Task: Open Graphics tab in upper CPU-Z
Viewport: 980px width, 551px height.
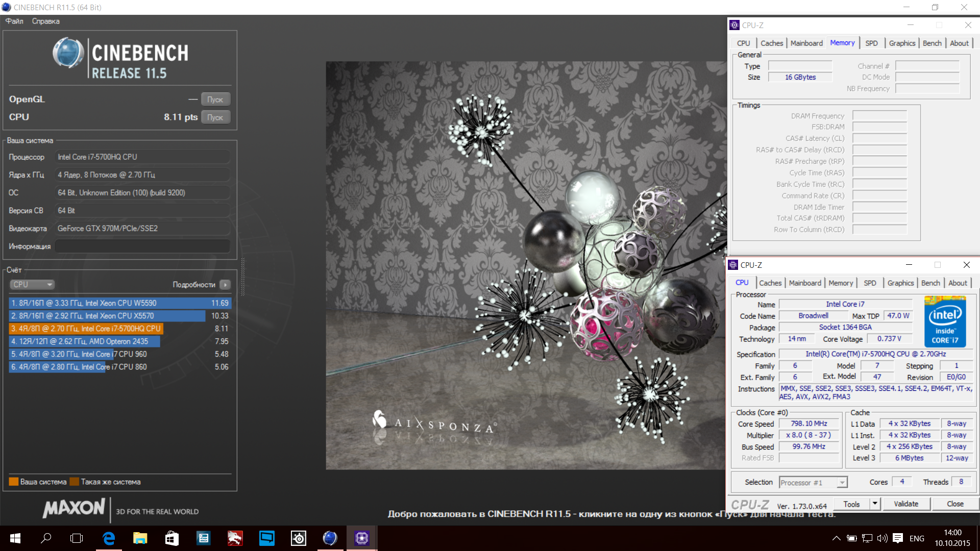Action: [x=902, y=43]
